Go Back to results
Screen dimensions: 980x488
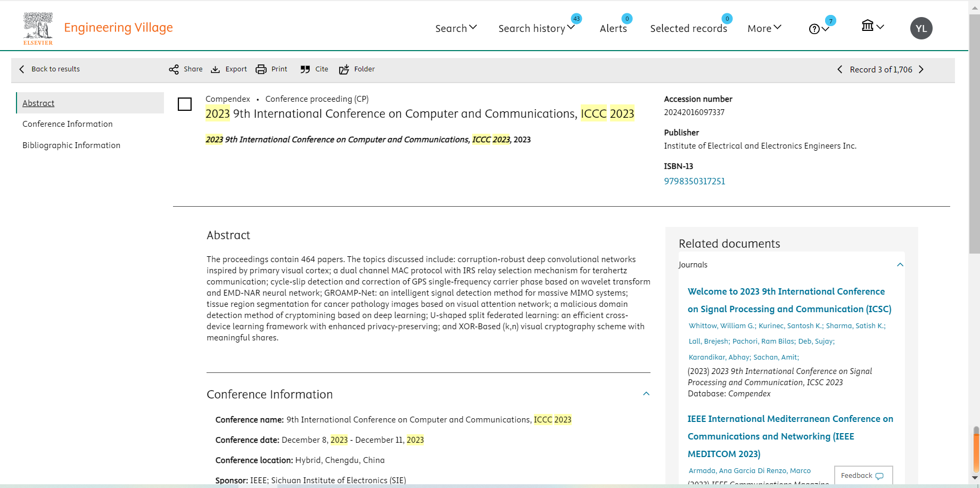(x=55, y=69)
